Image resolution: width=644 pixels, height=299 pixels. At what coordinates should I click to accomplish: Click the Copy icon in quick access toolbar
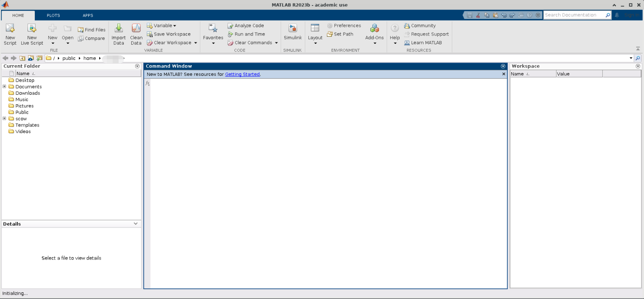tap(487, 15)
